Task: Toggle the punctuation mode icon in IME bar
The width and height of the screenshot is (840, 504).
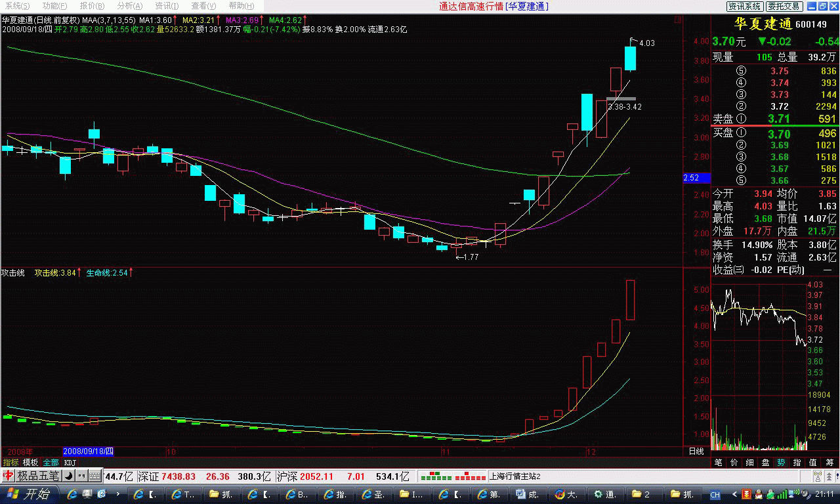Action: click(x=81, y=476)
